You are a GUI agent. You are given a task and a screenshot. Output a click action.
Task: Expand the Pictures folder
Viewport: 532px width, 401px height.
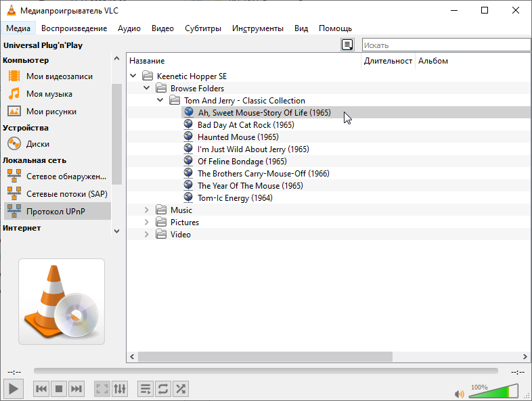[x=147, y=222]
